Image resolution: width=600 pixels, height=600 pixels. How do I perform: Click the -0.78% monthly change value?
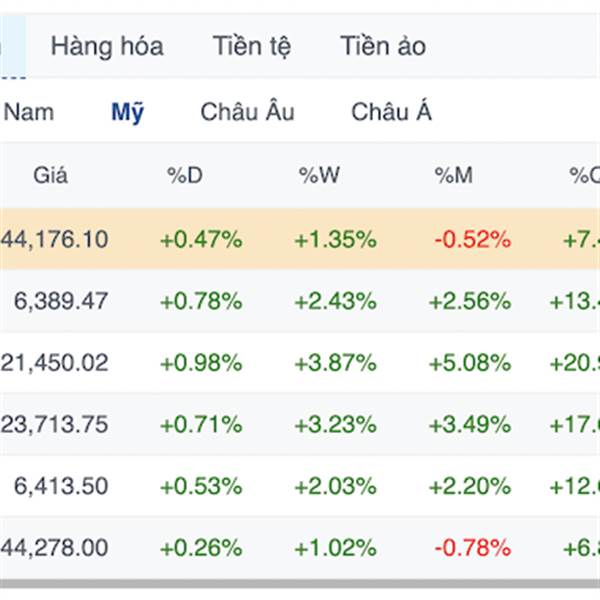pos(472,548)
